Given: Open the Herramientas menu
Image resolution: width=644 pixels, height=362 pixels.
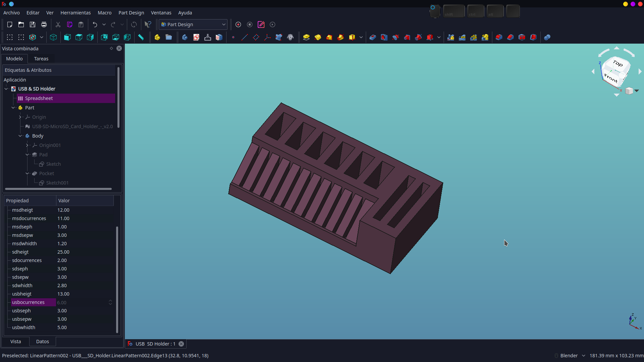Looking at the screenshot, I should tap(76, 13).
